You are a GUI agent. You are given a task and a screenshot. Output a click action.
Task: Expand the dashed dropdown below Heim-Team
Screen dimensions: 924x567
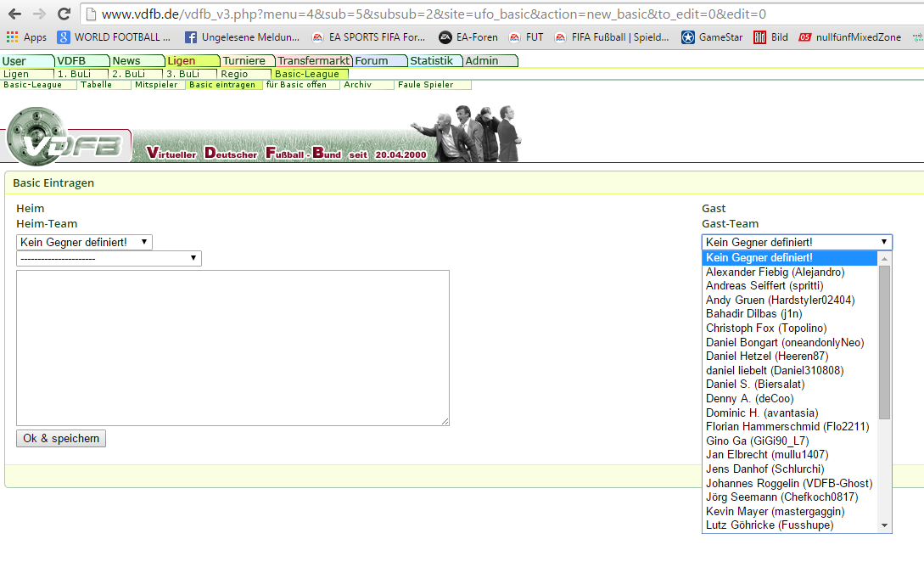point(109,258)
